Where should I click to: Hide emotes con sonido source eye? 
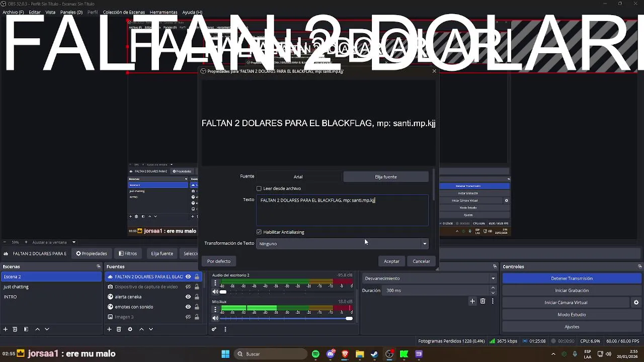(188, 307)
